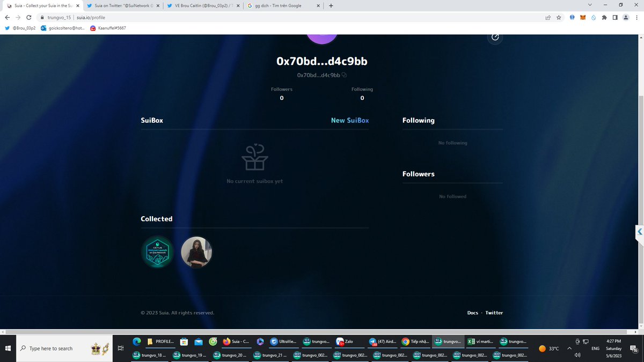The height and width of the screenshot is (362, 644).
Task: Go back in browser history
Action: pyautogui.click(x=8, y=17)
